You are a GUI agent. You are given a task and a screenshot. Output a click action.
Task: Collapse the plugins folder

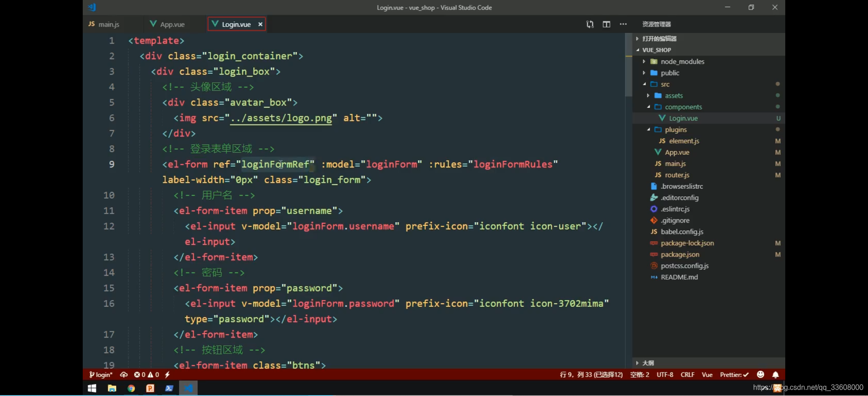[648, 129]
